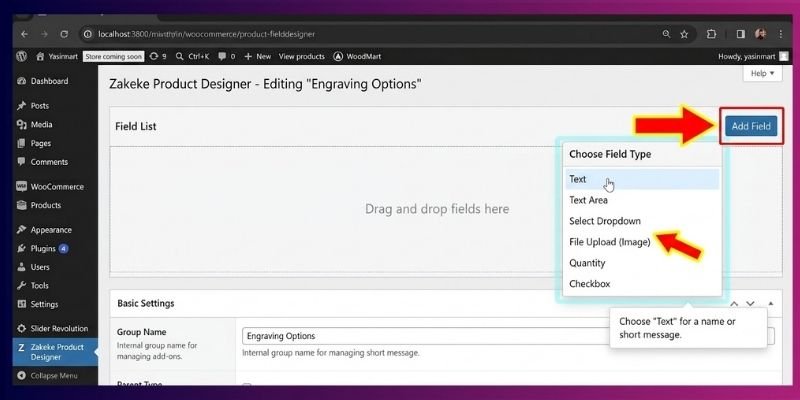This screenshot has width=800, height=400.
Task: Click the Field List heading
Action: click(x=136, y=127)
